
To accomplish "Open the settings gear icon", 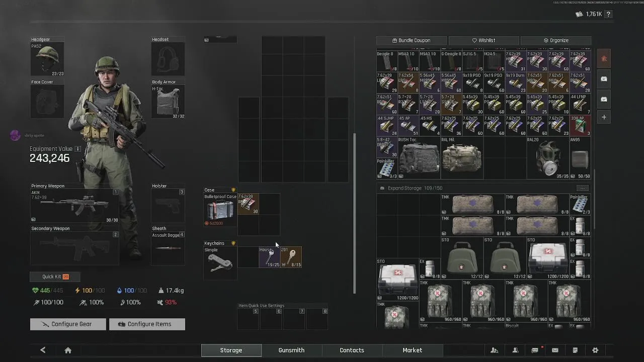I will tap(595, 350).
